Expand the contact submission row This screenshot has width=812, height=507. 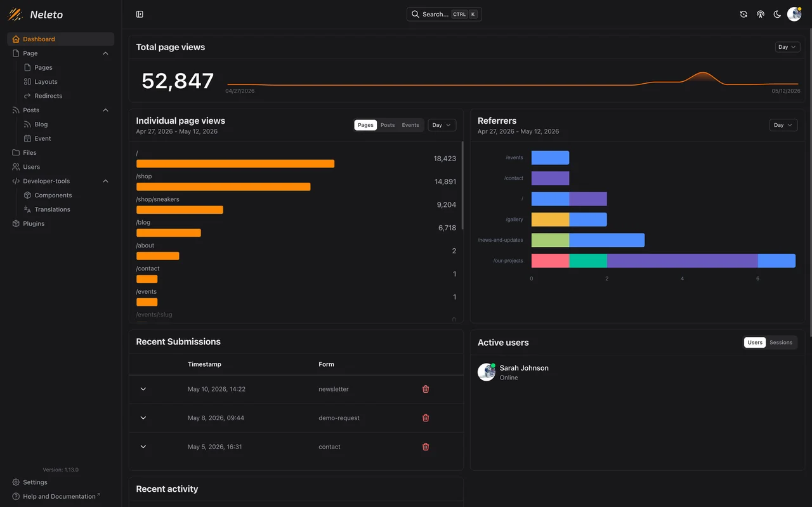[x=143, y=447]
